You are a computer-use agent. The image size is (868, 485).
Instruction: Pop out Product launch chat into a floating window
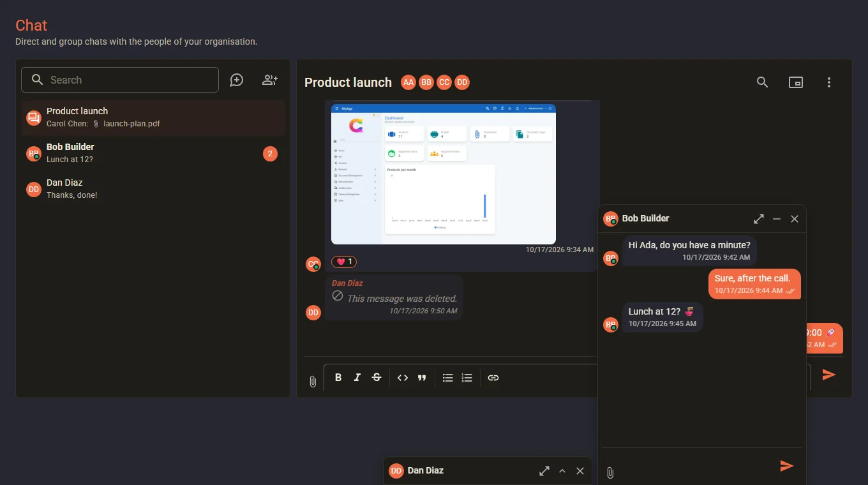795,82
